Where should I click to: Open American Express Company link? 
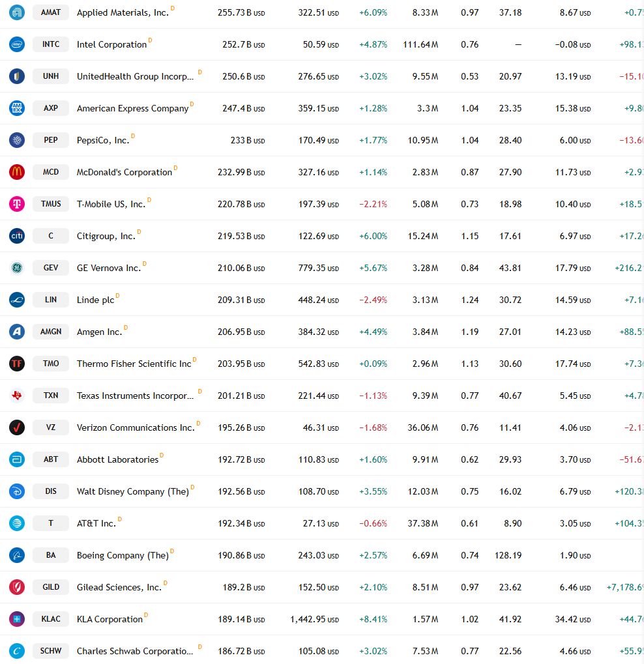coord(132,108)
